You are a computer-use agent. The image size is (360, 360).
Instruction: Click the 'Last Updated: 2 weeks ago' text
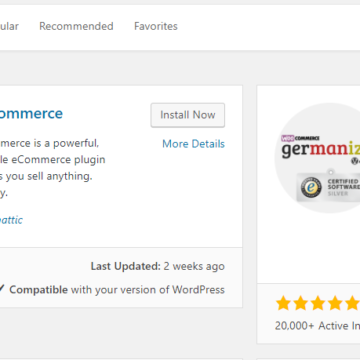click(x=158, y=266)
